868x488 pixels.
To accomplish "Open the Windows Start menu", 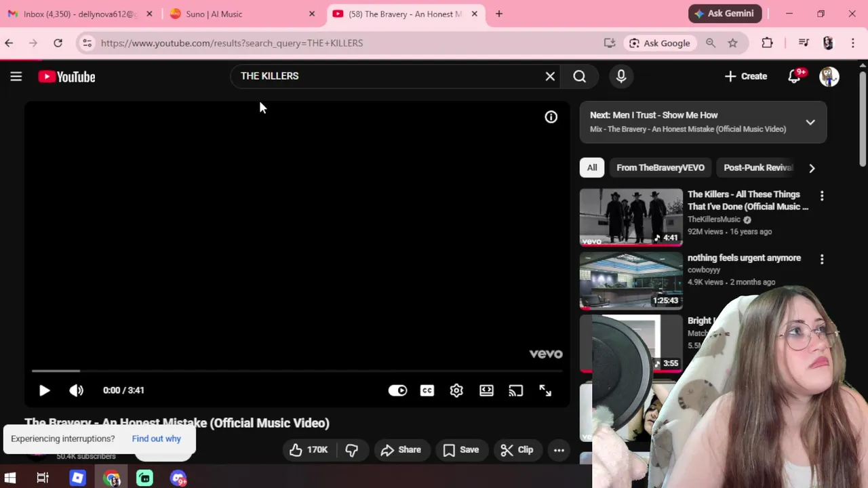I will pos(10,478).
